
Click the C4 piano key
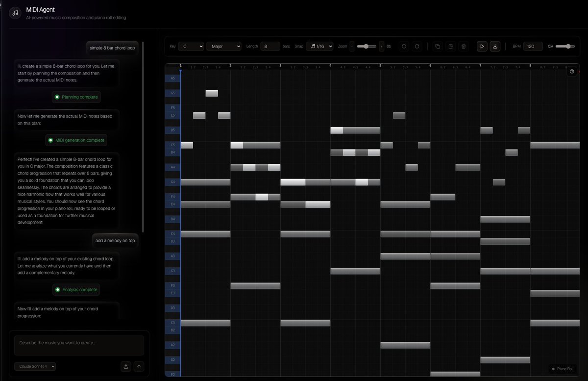pyautogui.click(x=172, y=234)
